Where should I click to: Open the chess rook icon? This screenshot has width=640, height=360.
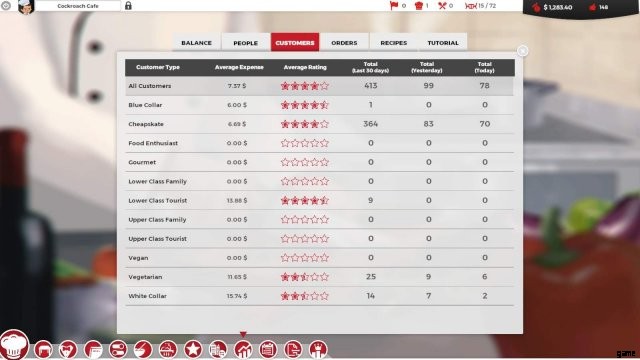point(318,350)
